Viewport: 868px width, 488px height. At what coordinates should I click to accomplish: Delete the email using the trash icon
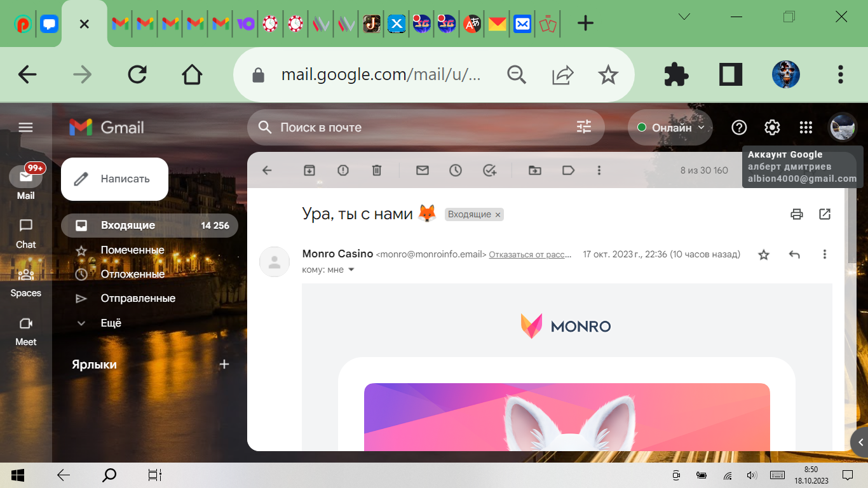(x=377, y=170)
